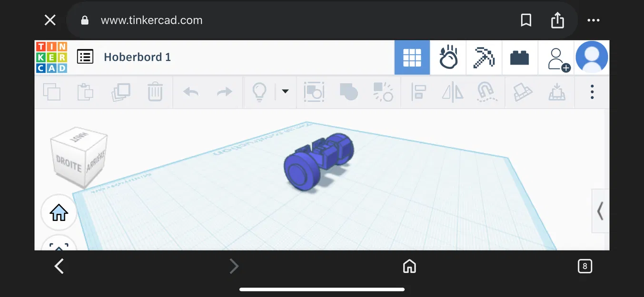
Task: Open Minecraft export with the pickaxe icon
Action: coord(484,57)
